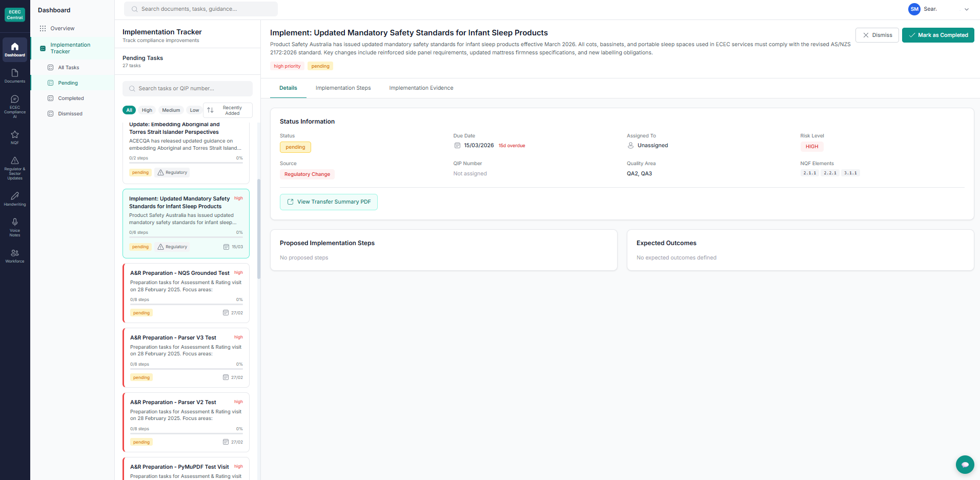Image resolution: width=980 pixels, height=480 pixels.
Task: Click the calendar icon beside due date 15/03/2026
Action: point(457,146)
